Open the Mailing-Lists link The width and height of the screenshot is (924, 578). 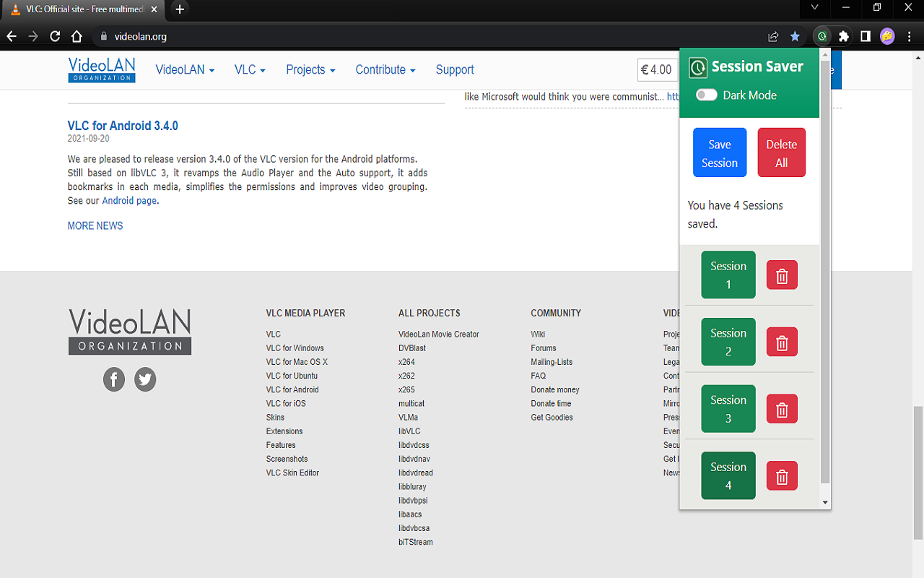[552, 362]
